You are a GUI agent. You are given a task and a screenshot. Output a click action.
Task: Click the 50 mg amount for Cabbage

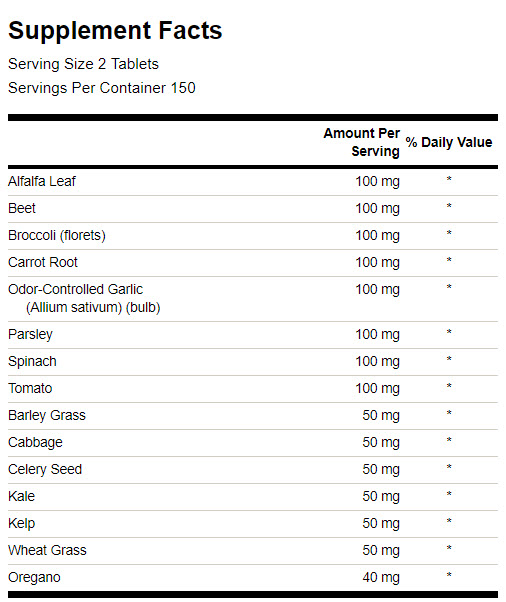pyautogui.click(x=381, y=443)
